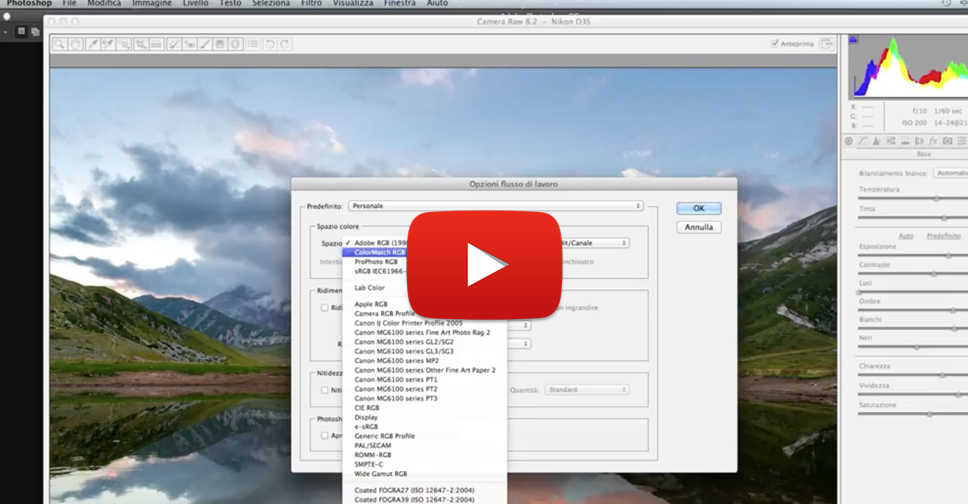Open the Split Toning panel tab icon
968x504 pixels.
pyautogui.click(x=904, y=141)
